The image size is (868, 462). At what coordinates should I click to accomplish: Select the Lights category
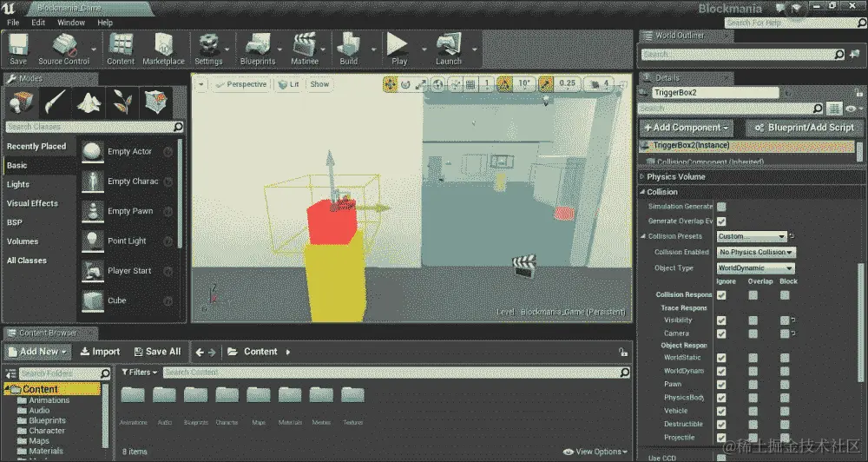[18, 184]
